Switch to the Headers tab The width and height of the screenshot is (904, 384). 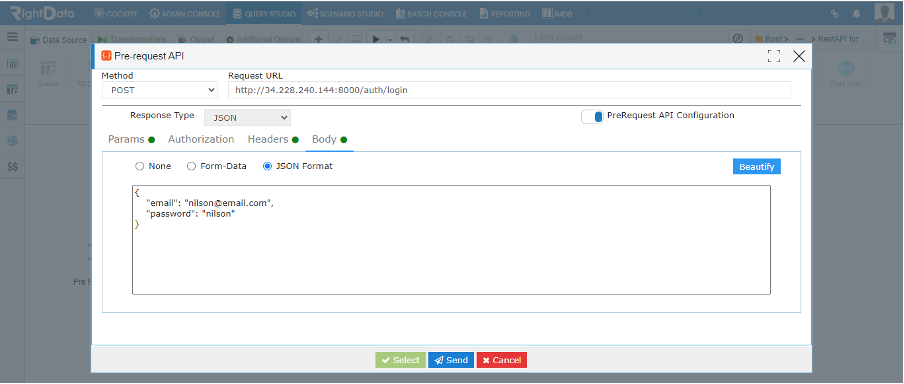[x=273, y=140]
